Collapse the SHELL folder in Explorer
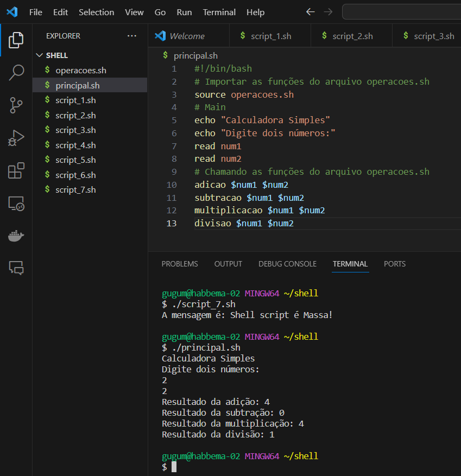The width and height of the screenshot is (461, 476). coord(40,55)
